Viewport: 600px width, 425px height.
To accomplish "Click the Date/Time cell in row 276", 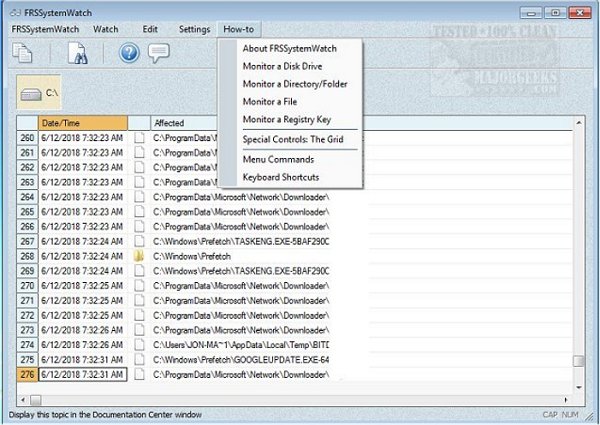I will point(83,375).
